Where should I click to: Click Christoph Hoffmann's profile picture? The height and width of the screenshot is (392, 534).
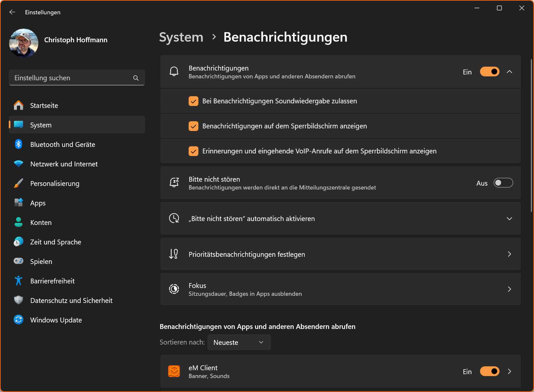click(x=23, y=43)
